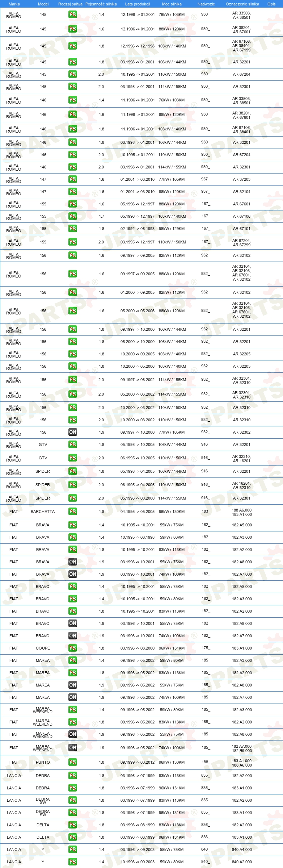The image size is (283, 868).
Task: Select the COUPE model cell
Action: pos(43,648)
